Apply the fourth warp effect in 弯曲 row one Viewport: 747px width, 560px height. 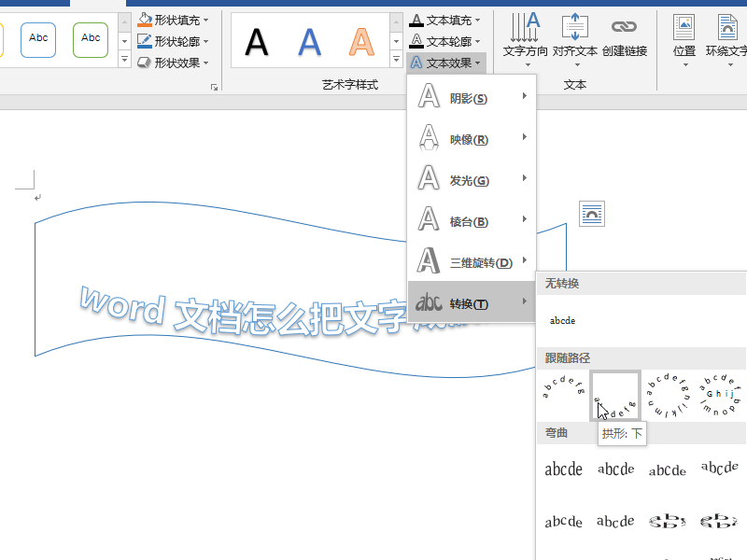[719, 469]
